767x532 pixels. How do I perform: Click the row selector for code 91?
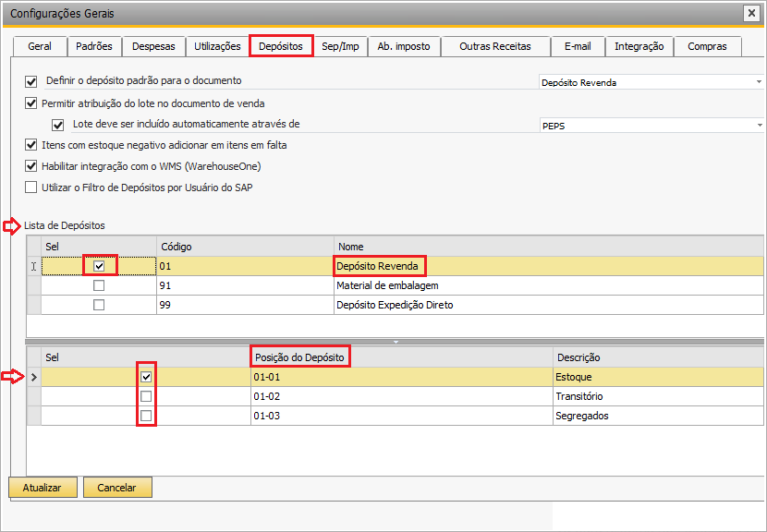(34, 285)
